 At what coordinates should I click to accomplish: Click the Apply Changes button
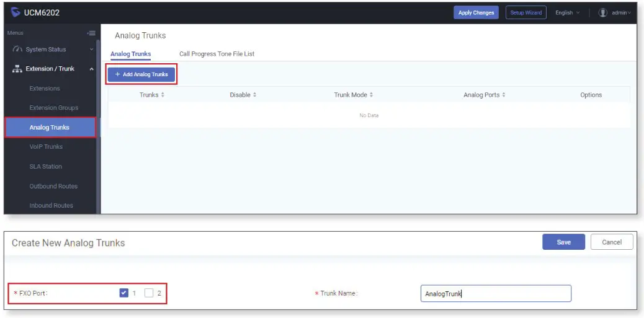point(476,13)
